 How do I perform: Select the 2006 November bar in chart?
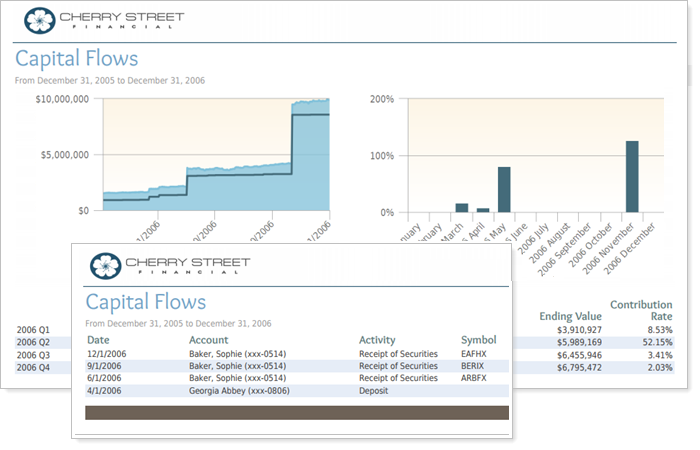[x=632, y=176]
